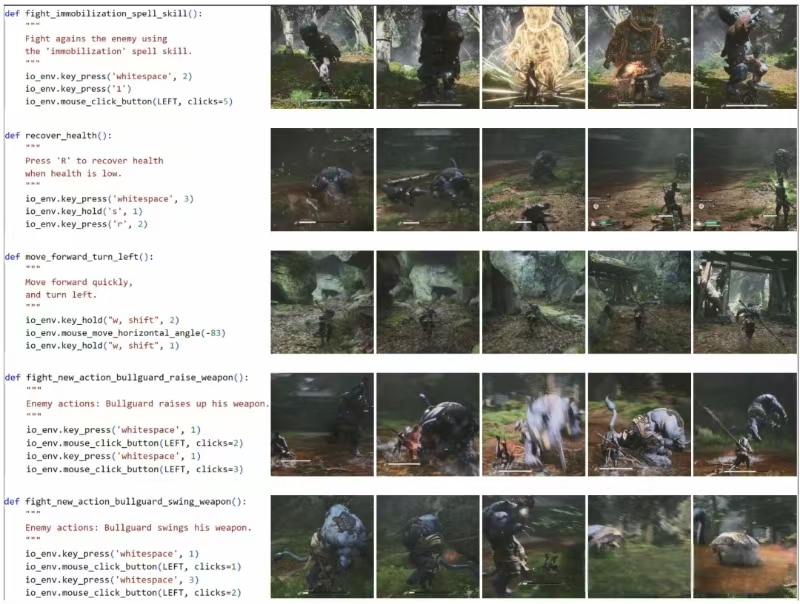
Task: Click the 'Fight agains the enemy using' docstring line
Action: pos(96,39)
